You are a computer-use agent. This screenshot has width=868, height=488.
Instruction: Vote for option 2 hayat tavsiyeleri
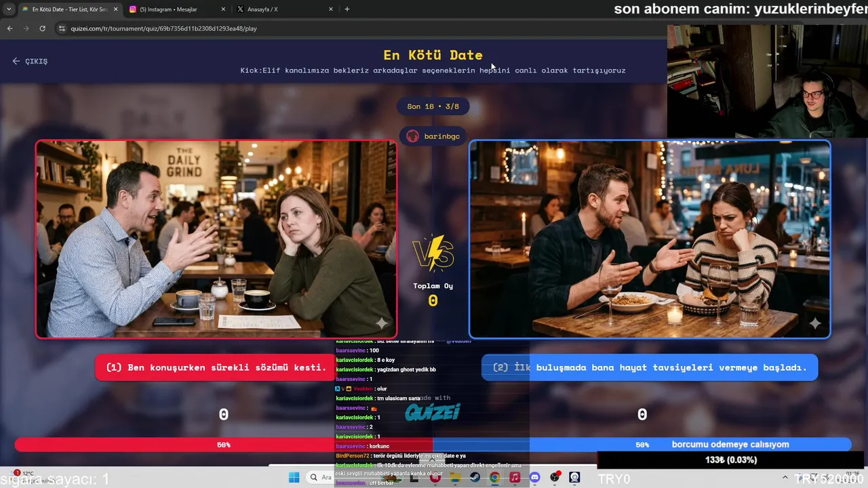[x=650, y=367]
